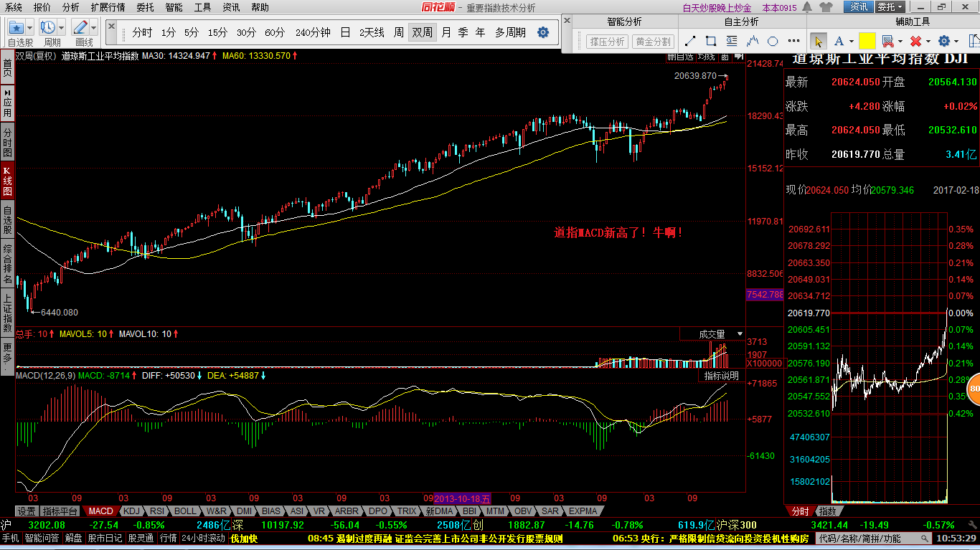Switch chart to 1分 period

point(168,32)
